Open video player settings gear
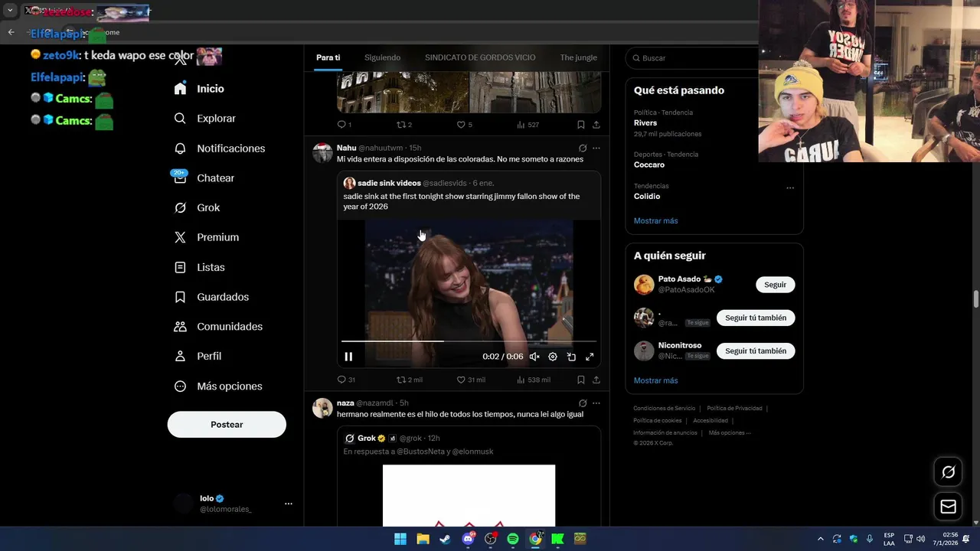The width and height of the screenshot is (980, 551). (553, 357)
